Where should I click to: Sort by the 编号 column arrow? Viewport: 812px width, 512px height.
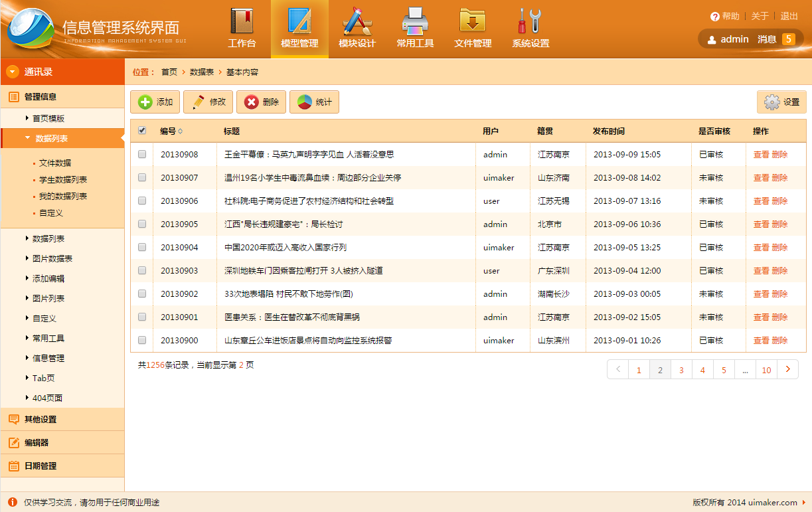(x=180, y=131)
